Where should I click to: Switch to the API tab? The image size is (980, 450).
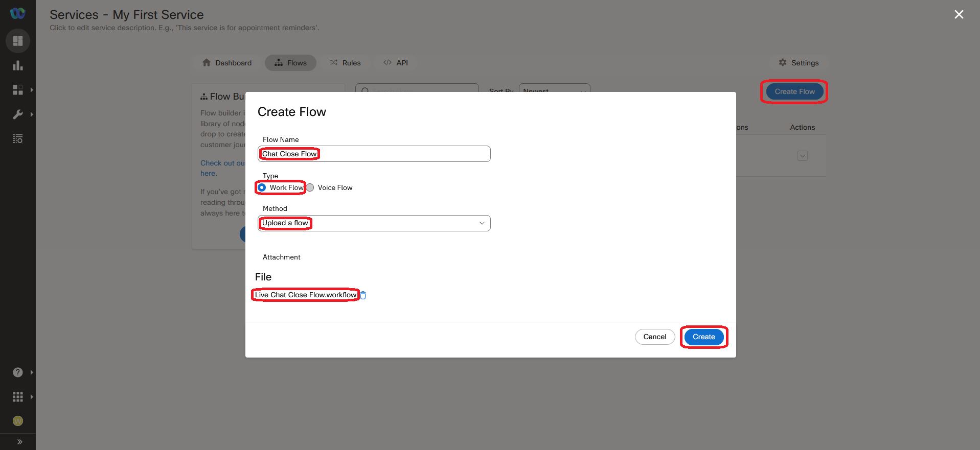[396, 63]
